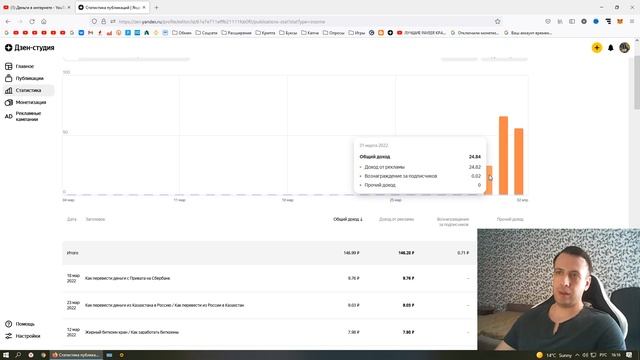Go to browser home page
640x360 pixels.
44,21
